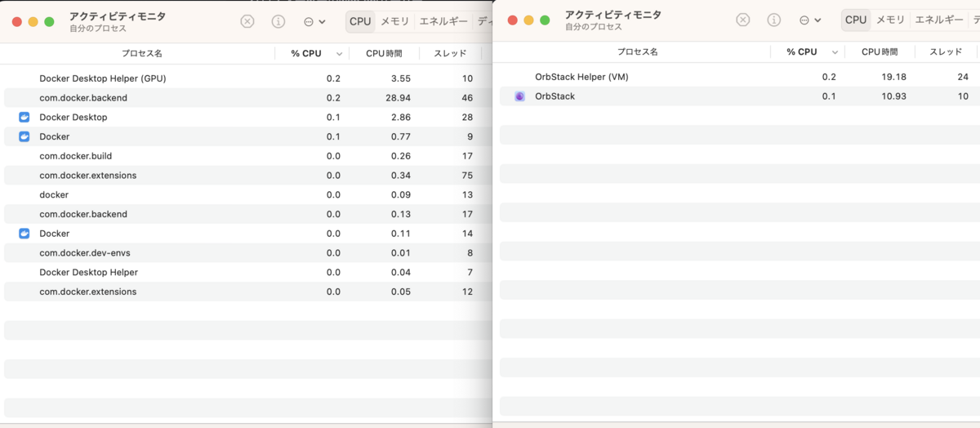Viewport: 980px width, 428px height.
Task: Select com.docker.extensions row with 75 threads
Action: click(x=247, y=176)
